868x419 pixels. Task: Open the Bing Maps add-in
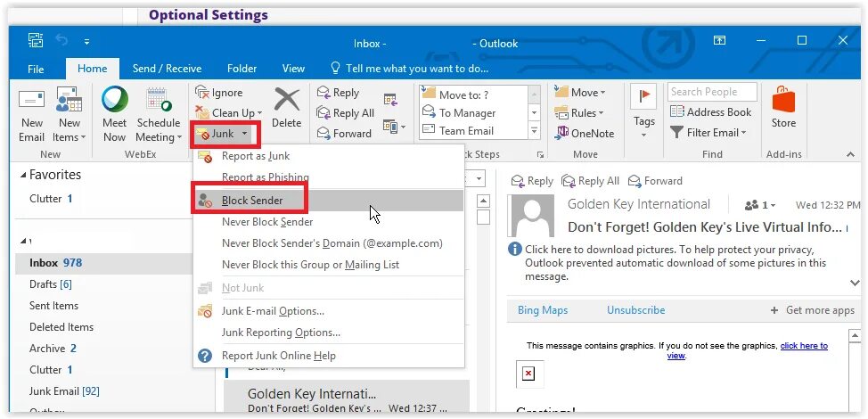coord(543,310)
